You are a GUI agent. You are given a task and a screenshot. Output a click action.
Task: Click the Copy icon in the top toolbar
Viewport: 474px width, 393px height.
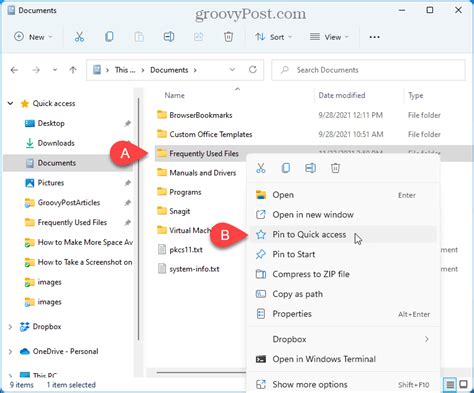[109, 37]
